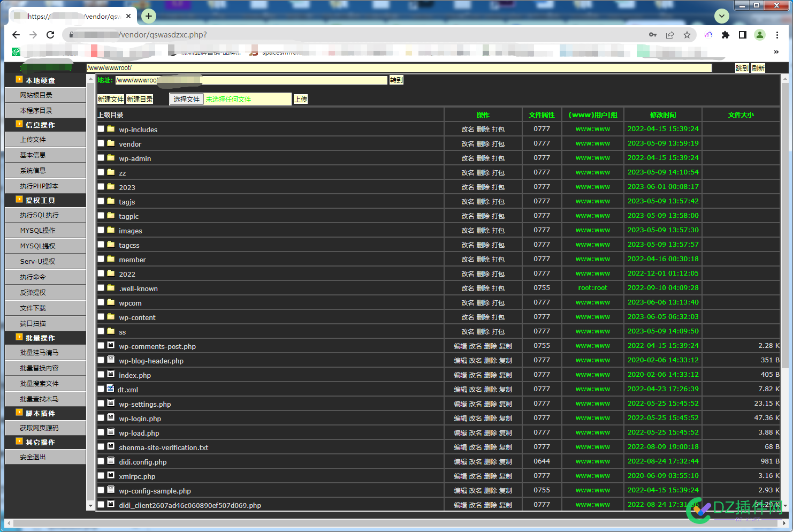The width and height of the screenshot is (793, 532).
Task: Go back using browser back arrow
Action: 16,35
